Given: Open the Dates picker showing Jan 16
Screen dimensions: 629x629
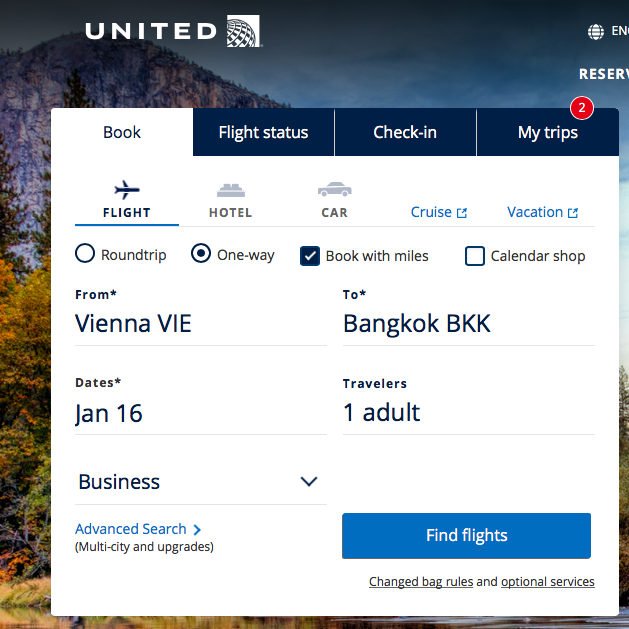Looking at the screenshot, I should tap(200, 413).
